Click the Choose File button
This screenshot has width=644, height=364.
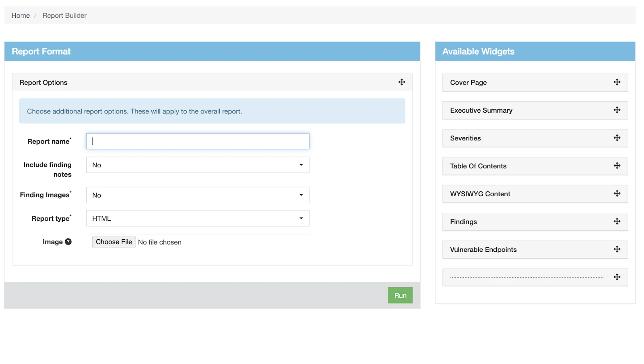[x=114, y=242]
